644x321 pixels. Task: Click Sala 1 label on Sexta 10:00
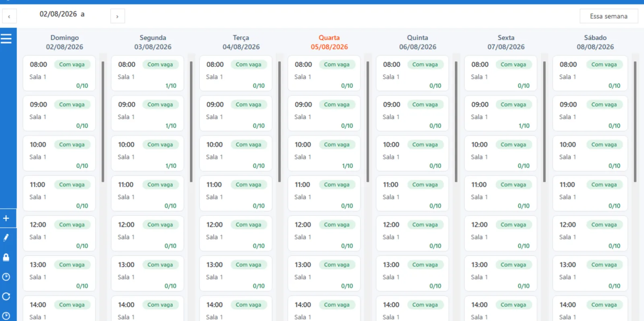[x=479, y=157]
